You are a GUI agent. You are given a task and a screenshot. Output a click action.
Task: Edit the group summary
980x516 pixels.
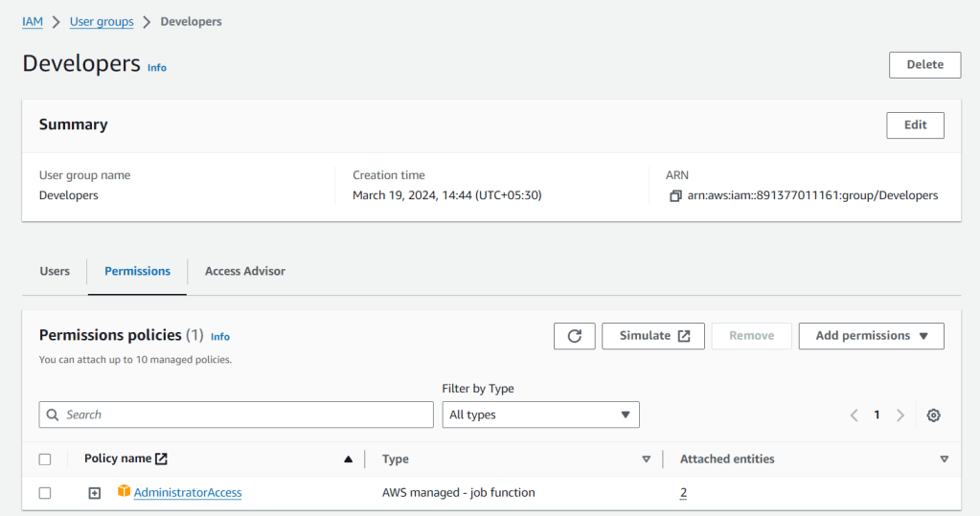[915, 125]
